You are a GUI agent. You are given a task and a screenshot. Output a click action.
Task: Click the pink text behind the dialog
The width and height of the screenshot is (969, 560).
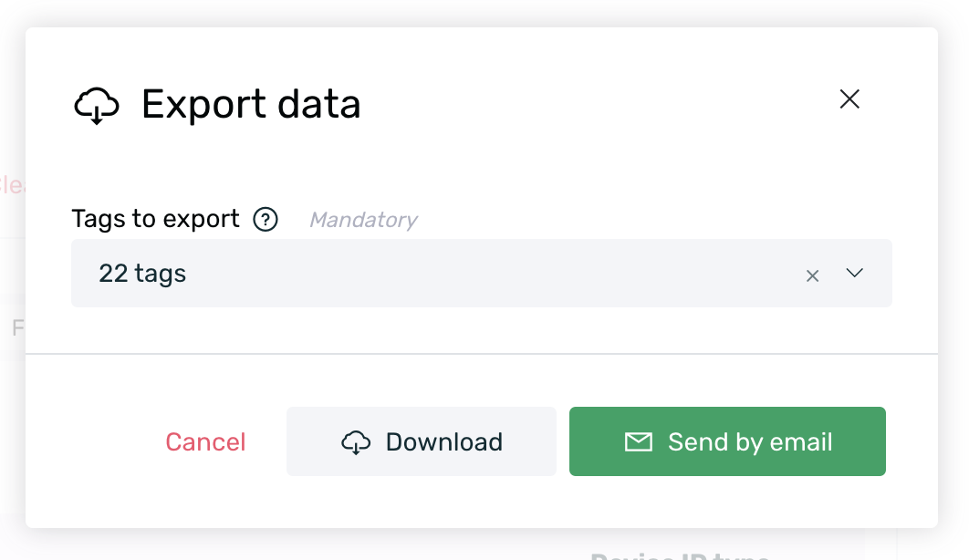pyautogui.click(x=11, y=184)
